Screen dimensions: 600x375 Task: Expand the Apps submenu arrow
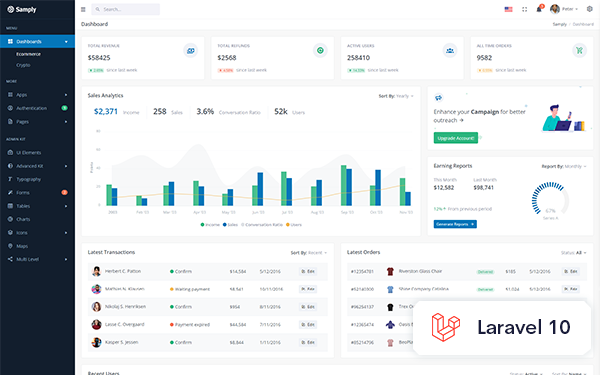66,95
